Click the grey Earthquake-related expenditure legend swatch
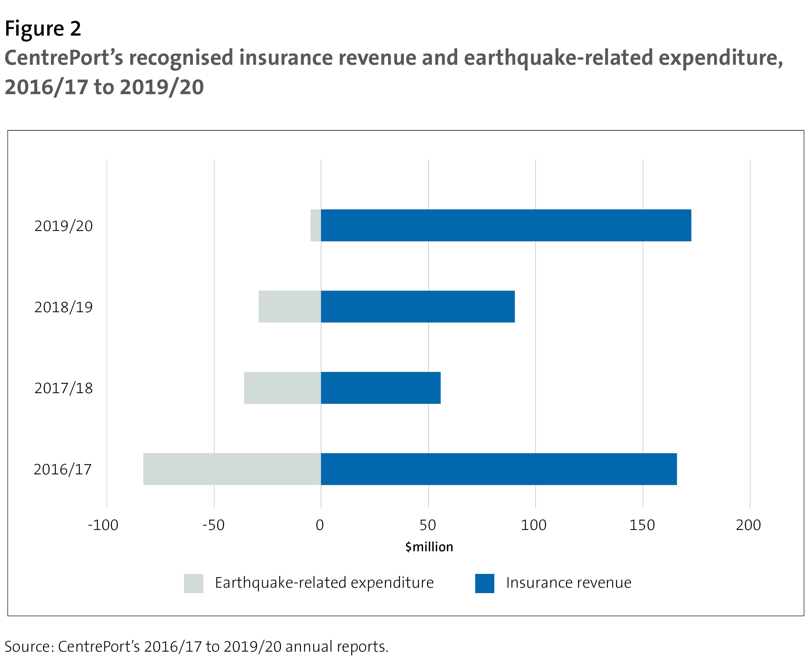The height and width of the screenshot is (667, 812). (194, 583)
